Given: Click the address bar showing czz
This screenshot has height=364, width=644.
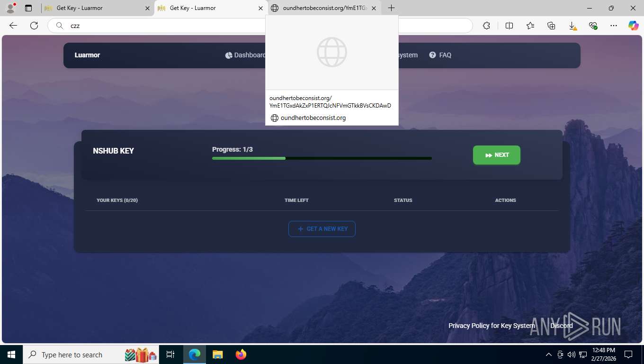Looking at the screenshot, I should tap(260, 26).
